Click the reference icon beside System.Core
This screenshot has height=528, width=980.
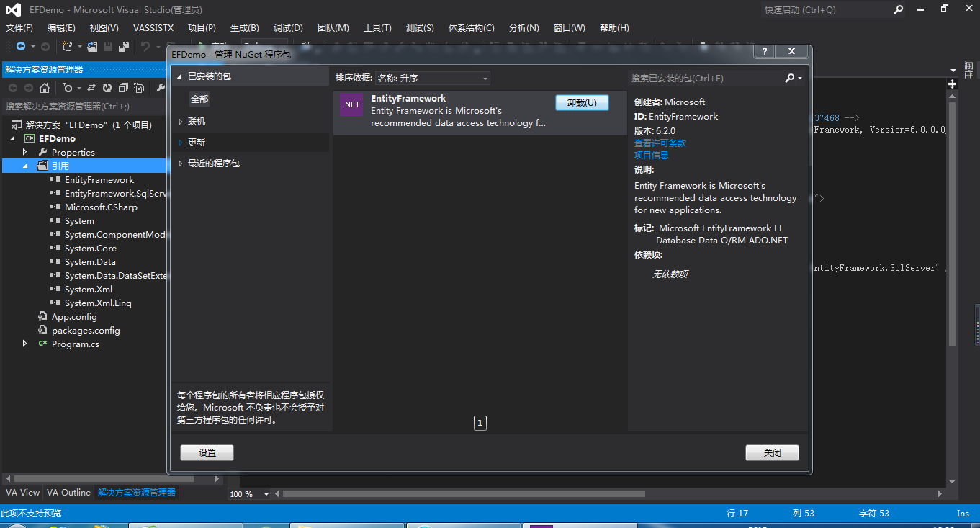[x=55, y=248]
